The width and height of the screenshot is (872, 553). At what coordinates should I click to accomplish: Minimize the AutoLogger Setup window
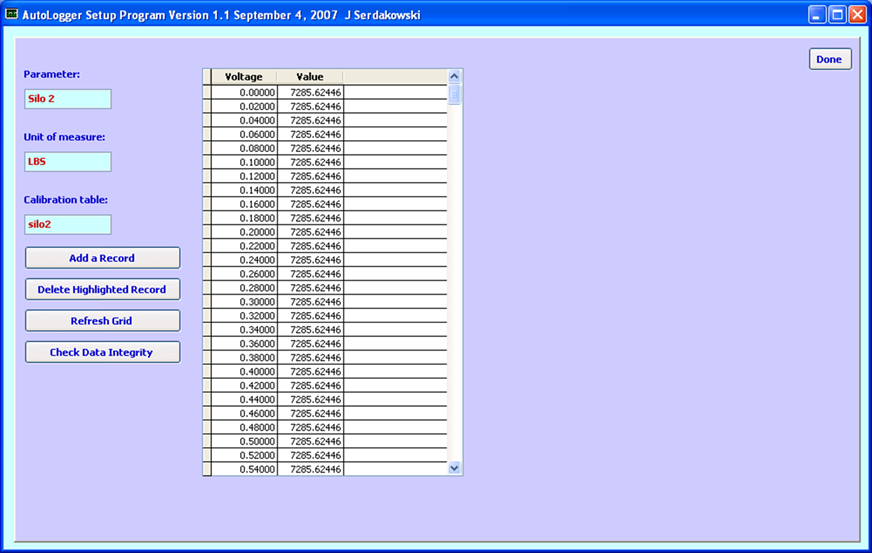tap(817, 14)
